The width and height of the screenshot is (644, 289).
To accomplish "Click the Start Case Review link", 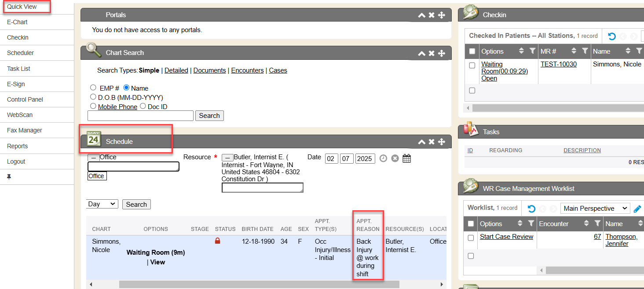I will [506, 237].
